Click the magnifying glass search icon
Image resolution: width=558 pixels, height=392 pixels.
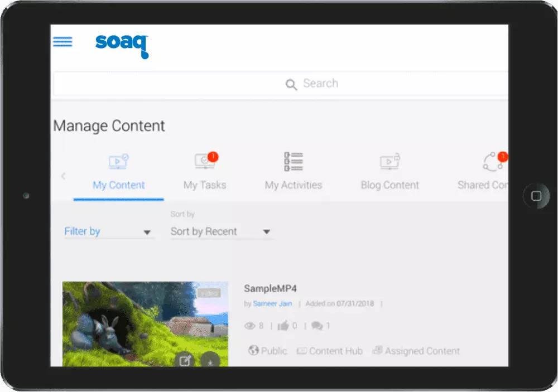pyautogui.click(x=291, y=84)
